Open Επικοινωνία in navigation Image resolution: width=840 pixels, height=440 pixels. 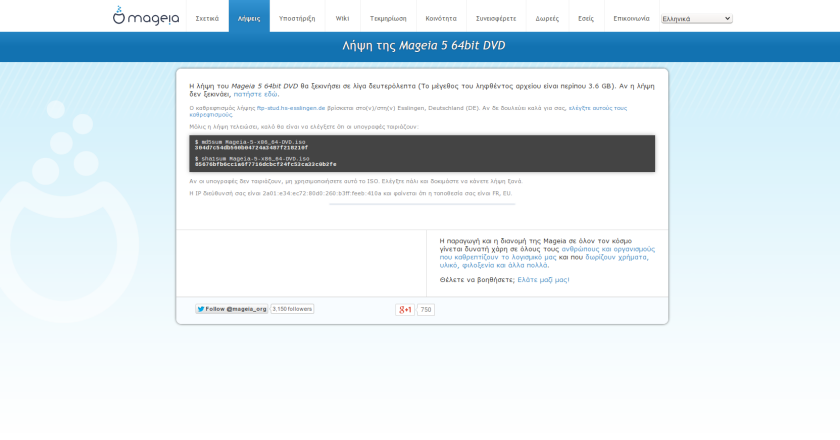631,18
